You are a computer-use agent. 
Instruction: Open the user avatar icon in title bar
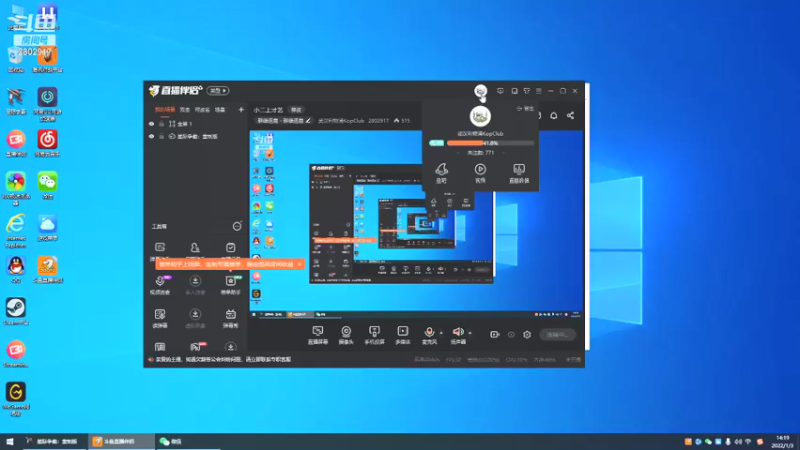click(481, 91)
